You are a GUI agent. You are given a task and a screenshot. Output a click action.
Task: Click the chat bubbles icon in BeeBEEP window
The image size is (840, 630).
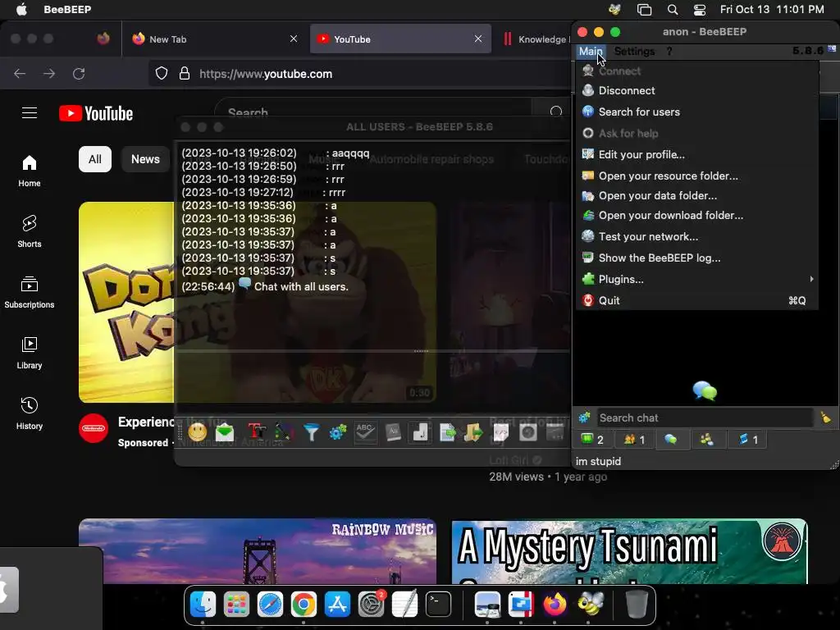click(705, 390)
